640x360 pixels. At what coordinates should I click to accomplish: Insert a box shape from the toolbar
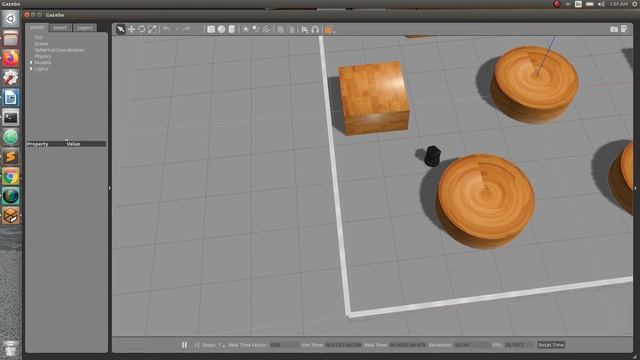(x=211, y=29)
